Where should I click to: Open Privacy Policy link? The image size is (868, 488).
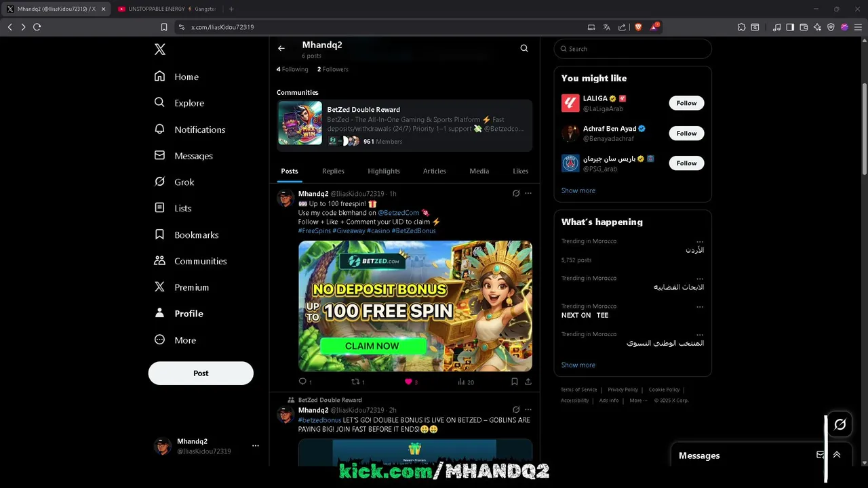pyautogui.click(x=623, y=390)
